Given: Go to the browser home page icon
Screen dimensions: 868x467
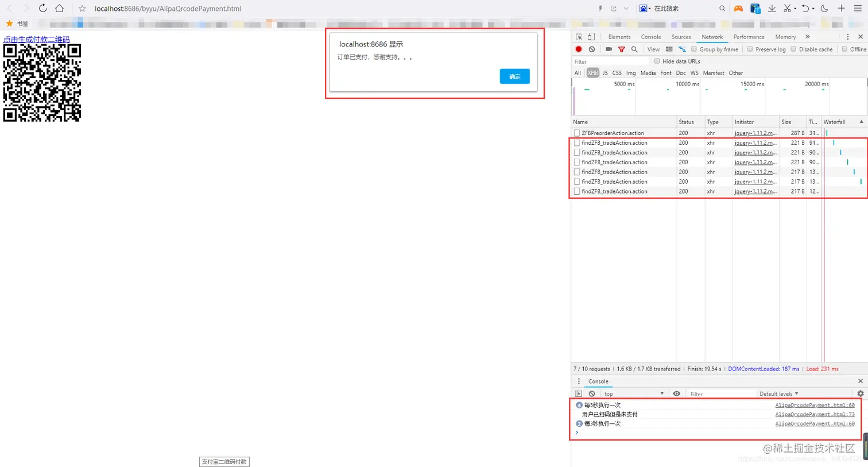Looking at the screenshot, I should tap(59, 9).
